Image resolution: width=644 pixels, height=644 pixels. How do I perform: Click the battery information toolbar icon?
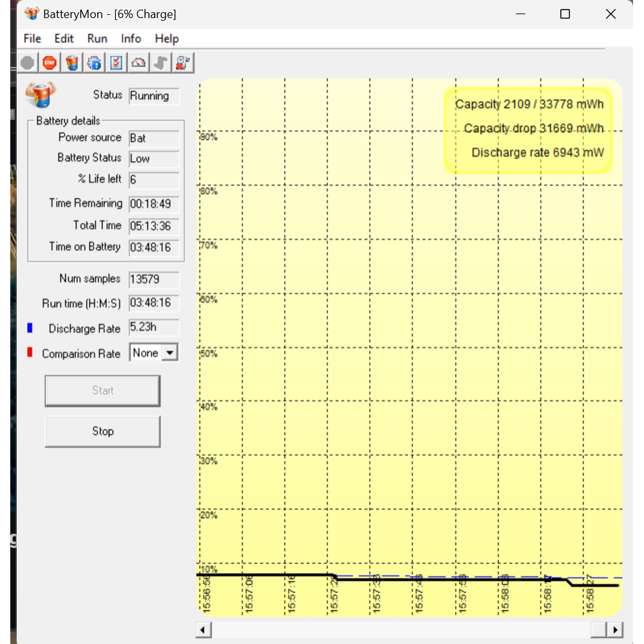click(72, 62)
